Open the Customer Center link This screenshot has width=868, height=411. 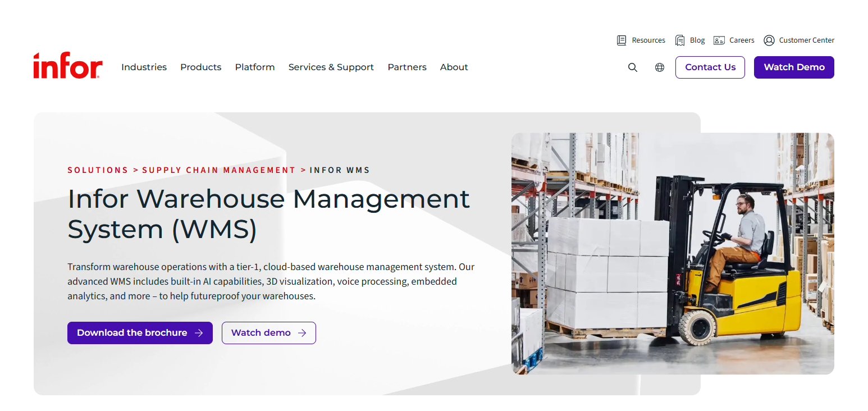click(807, 40)
